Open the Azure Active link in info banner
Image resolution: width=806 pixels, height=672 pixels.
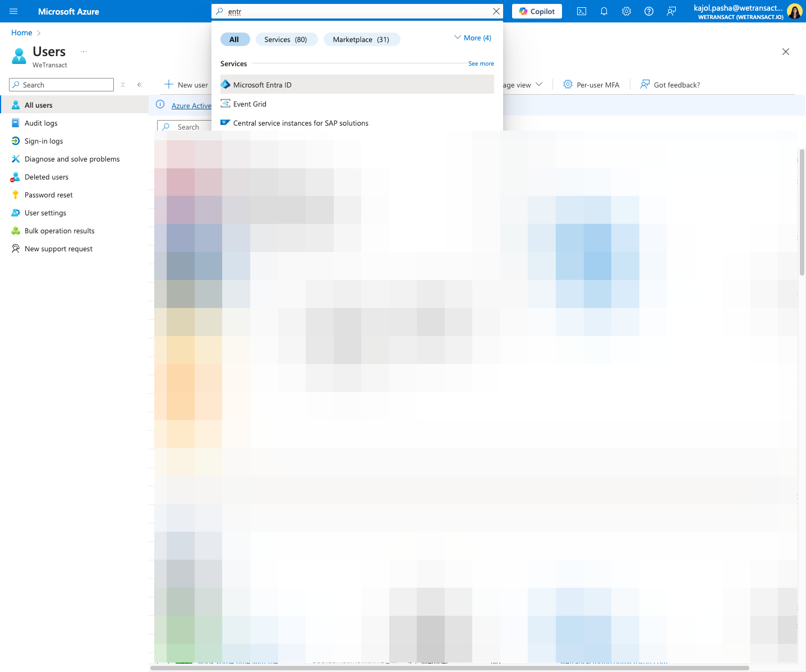pos(191,105)
